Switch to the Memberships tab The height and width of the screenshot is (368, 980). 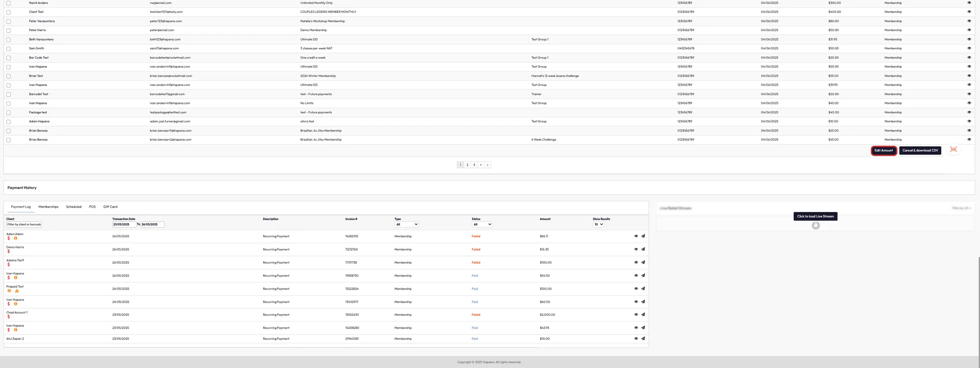tap(48, 207)
